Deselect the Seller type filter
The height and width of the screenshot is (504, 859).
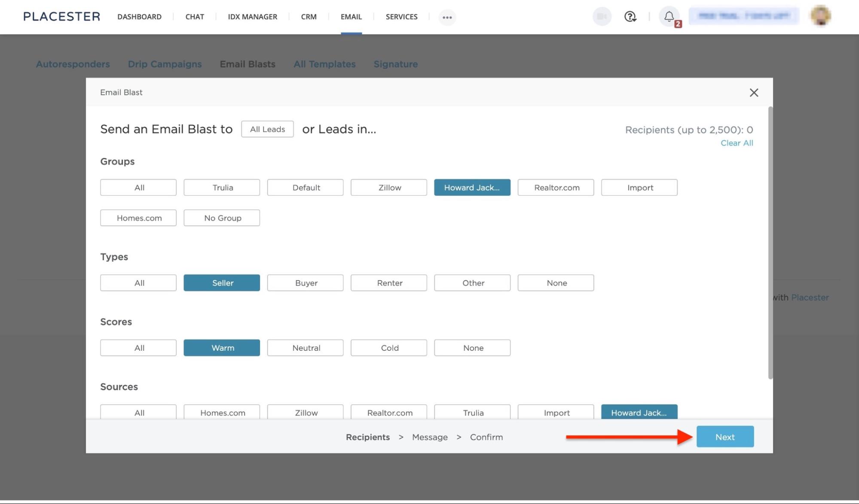(x=221, y=282)
